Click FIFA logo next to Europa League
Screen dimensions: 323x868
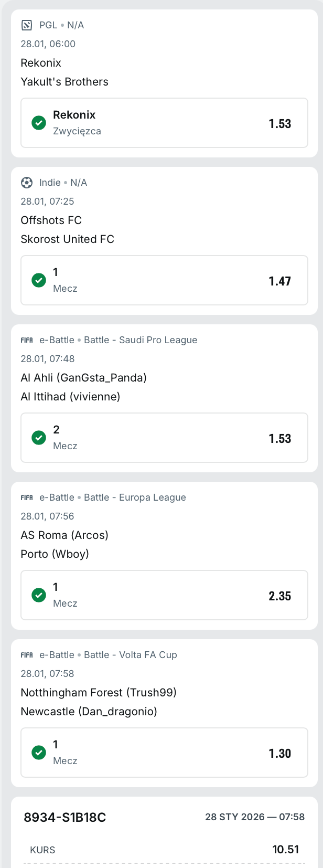(27, 497)
